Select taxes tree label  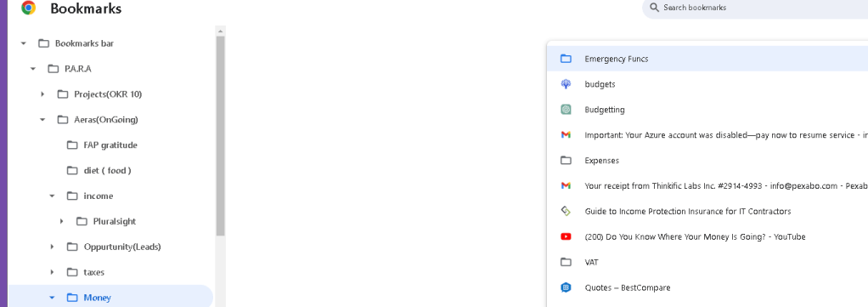pos(93,272)
